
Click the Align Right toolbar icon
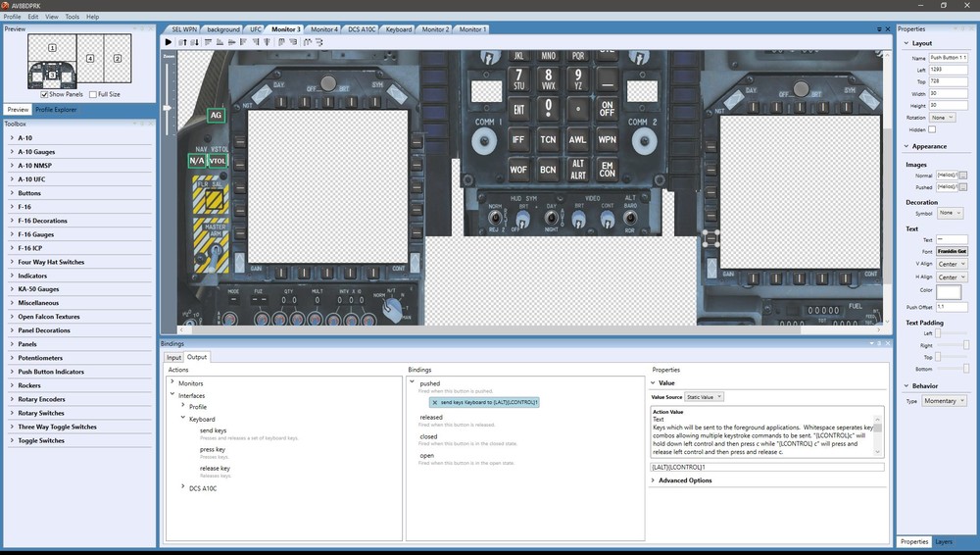coord(256,42)
